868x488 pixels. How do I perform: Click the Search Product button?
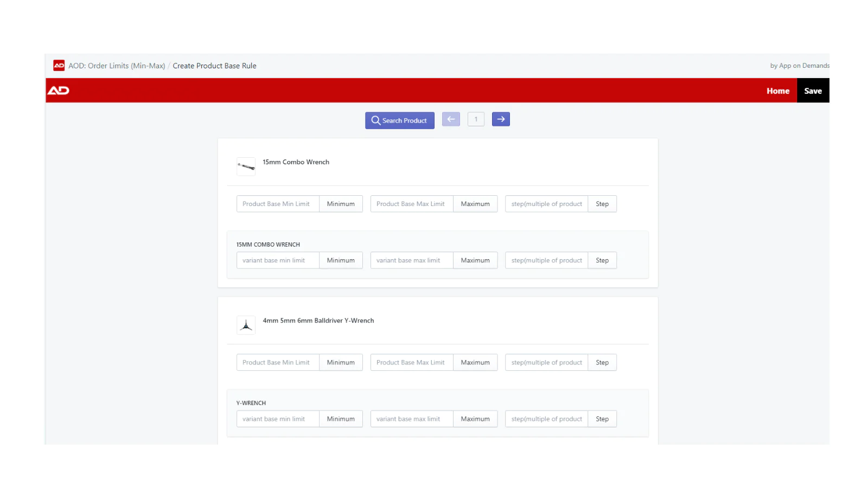(399, 120)
